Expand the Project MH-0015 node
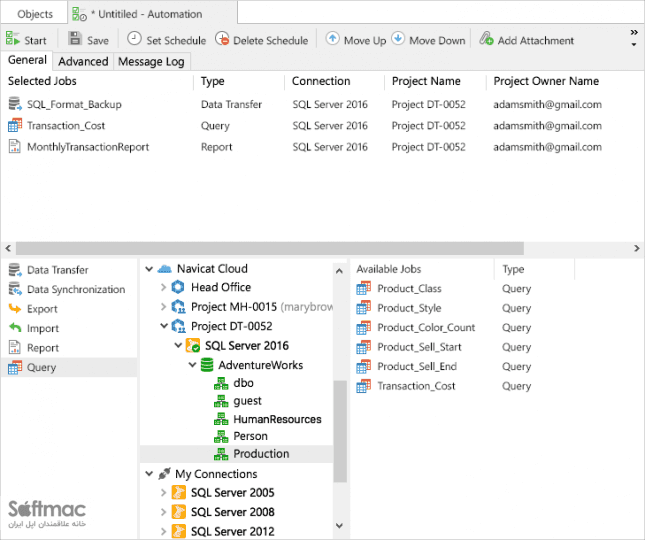Screen dimensions: 645x540 point(163,306)
